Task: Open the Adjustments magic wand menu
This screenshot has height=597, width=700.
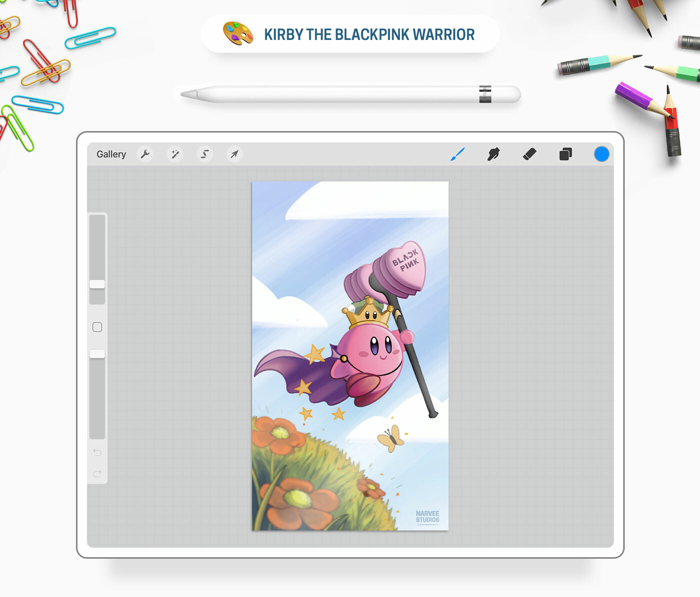Action: [x=175, y=154]
